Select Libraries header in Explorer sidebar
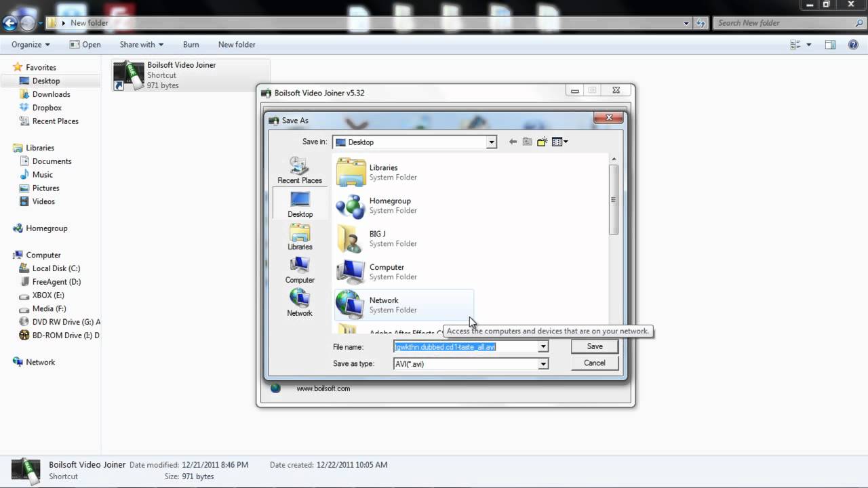This screenshot has height=488, width=868. 40,148
